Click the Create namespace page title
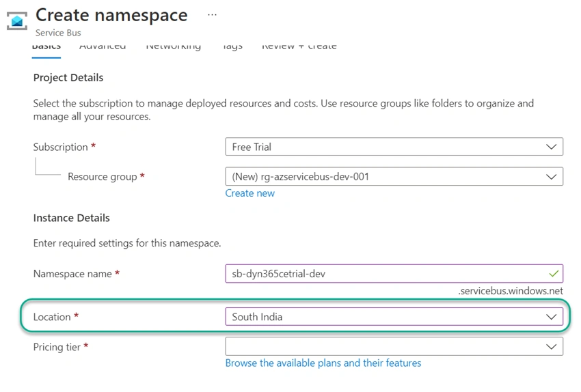Viewport: 581px width, 392px height. click(x=111, y=16)
